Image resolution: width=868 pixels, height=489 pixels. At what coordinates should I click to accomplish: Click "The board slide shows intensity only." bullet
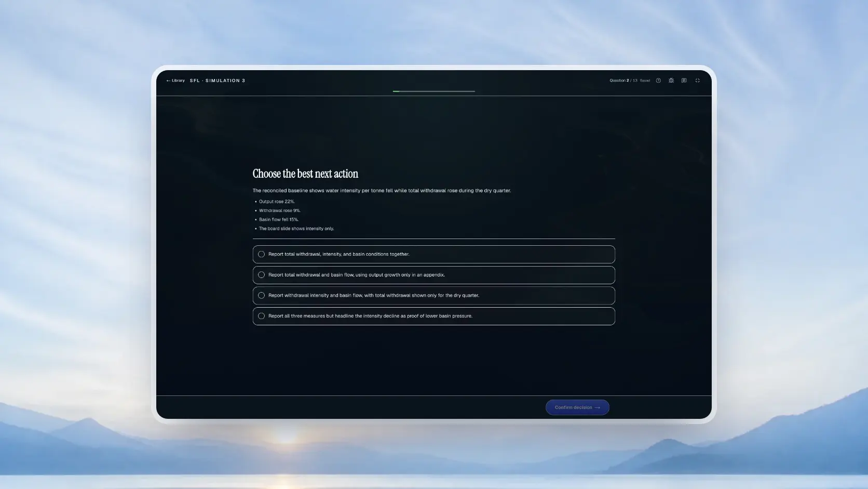pyautogui.click(x=296, y=229)
